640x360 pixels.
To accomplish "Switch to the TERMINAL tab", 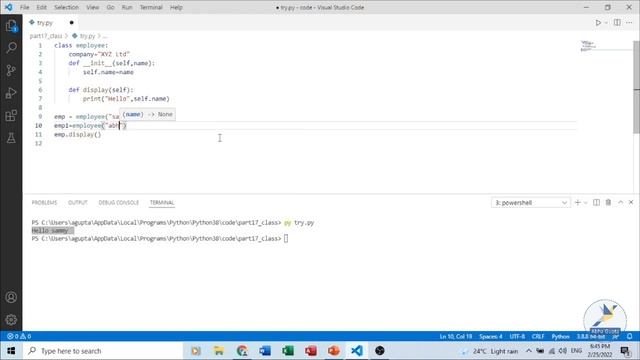I will (162, 202).
